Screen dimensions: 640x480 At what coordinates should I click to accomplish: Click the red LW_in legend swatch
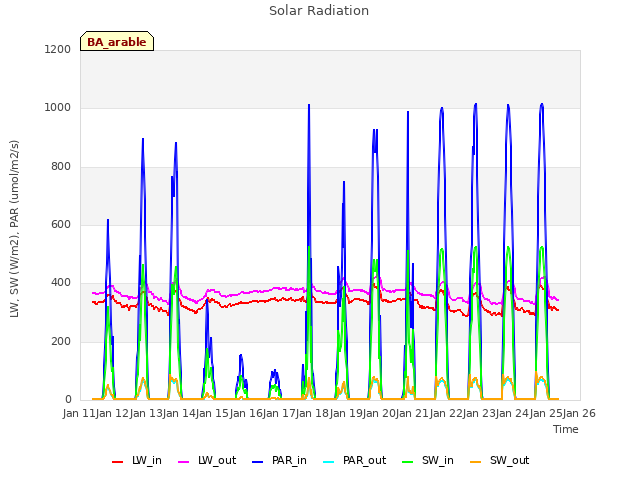tap(118, 462)
